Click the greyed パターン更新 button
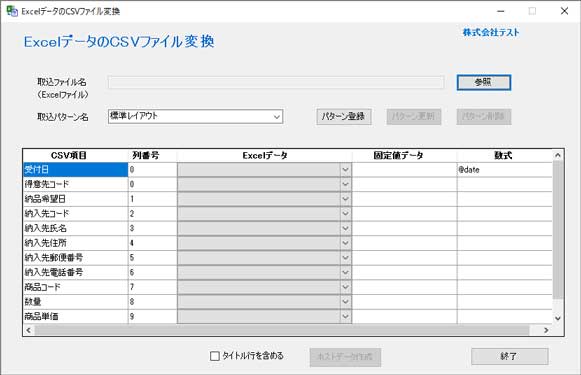 click(x=414, y=117)
